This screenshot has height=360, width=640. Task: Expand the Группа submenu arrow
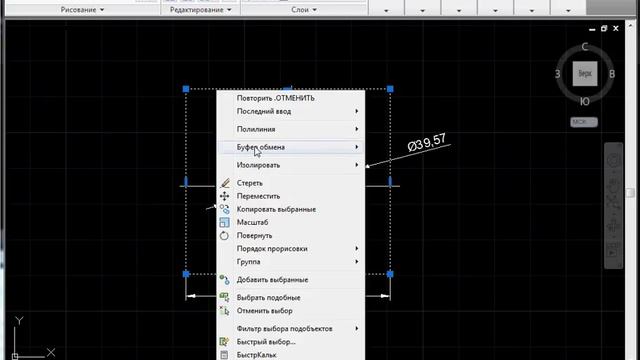coord(357,262)
